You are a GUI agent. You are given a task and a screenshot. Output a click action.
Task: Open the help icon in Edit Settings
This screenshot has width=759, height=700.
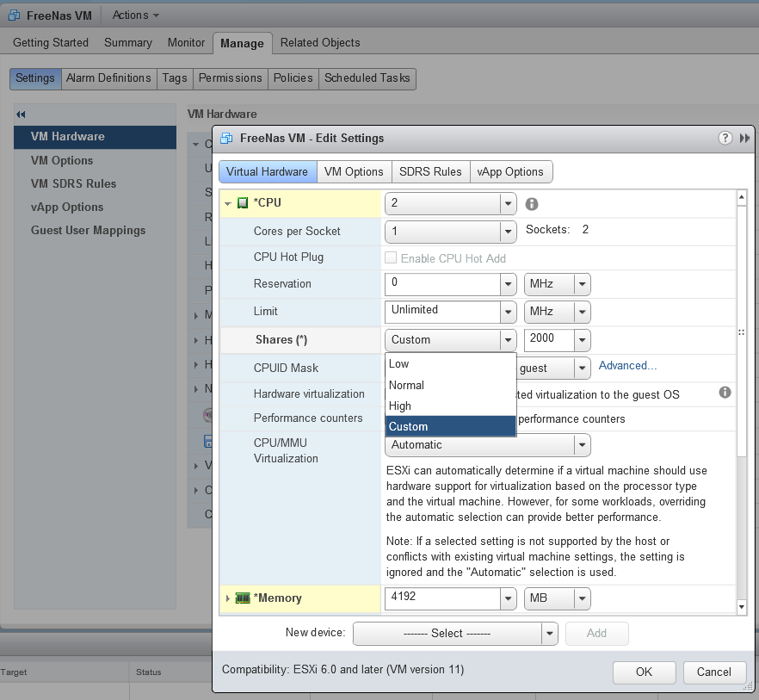coord(725,138)
